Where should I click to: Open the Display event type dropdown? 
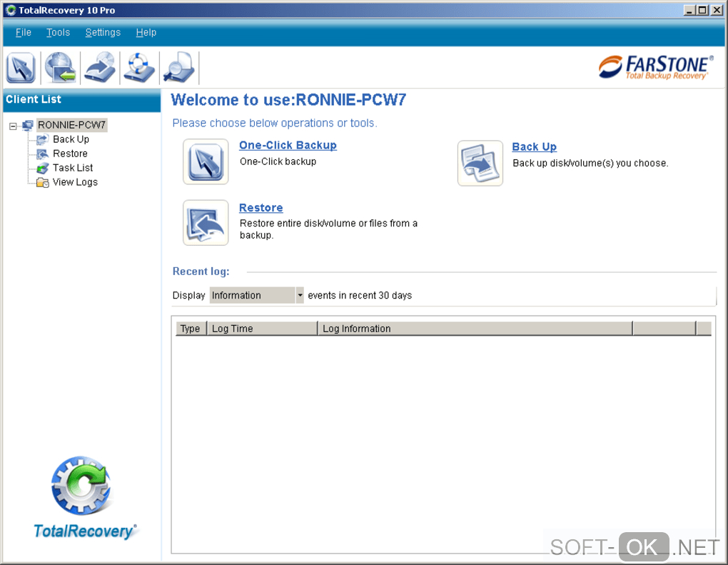point(300,295)
